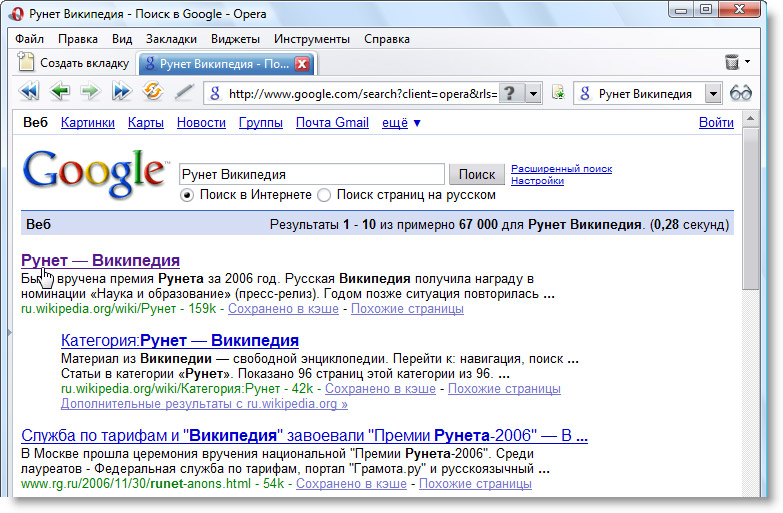This screenshot has width=783, height=513.
Task: Open the Закладки menu
Action: [171, 39]
